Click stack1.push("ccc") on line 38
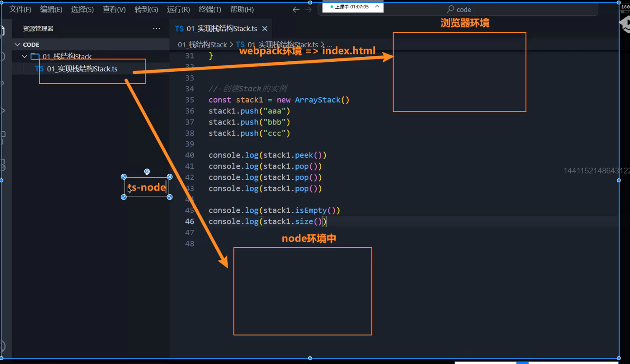 (x=249, y=133)
